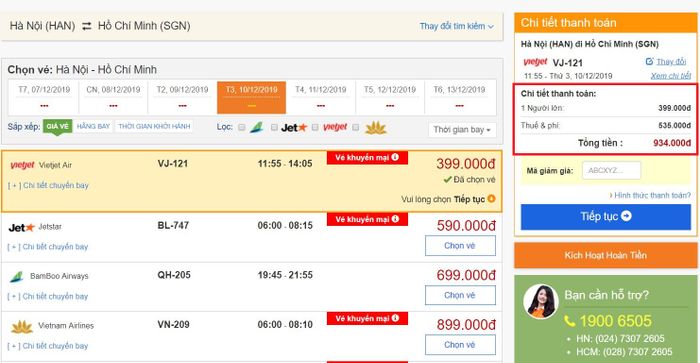Click the Vietnam Airlines logo in VN-209 row
The height and width of the screenshot is (363, 700).
coord(21,327)
